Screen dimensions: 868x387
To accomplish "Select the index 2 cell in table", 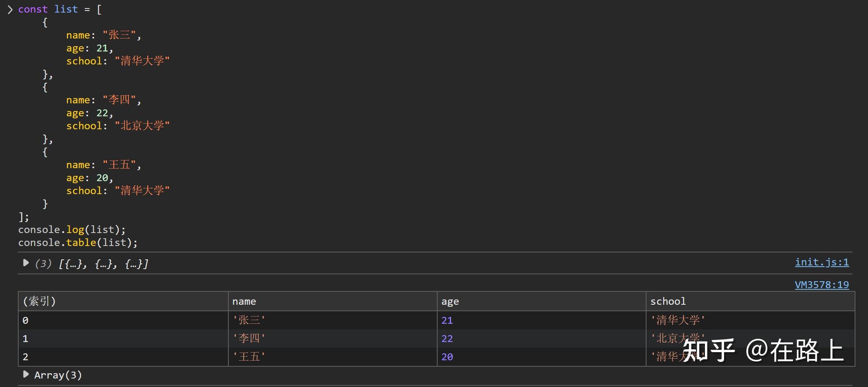I will (123, 357).
